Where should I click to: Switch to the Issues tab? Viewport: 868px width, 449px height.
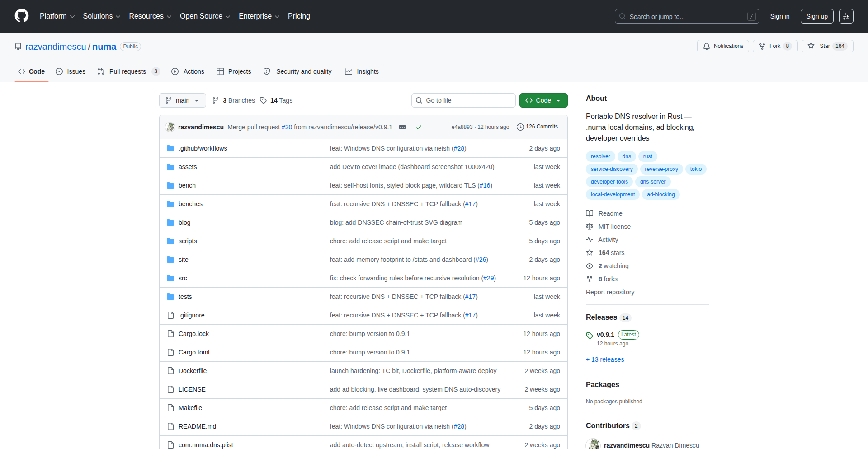click(71, 71)
